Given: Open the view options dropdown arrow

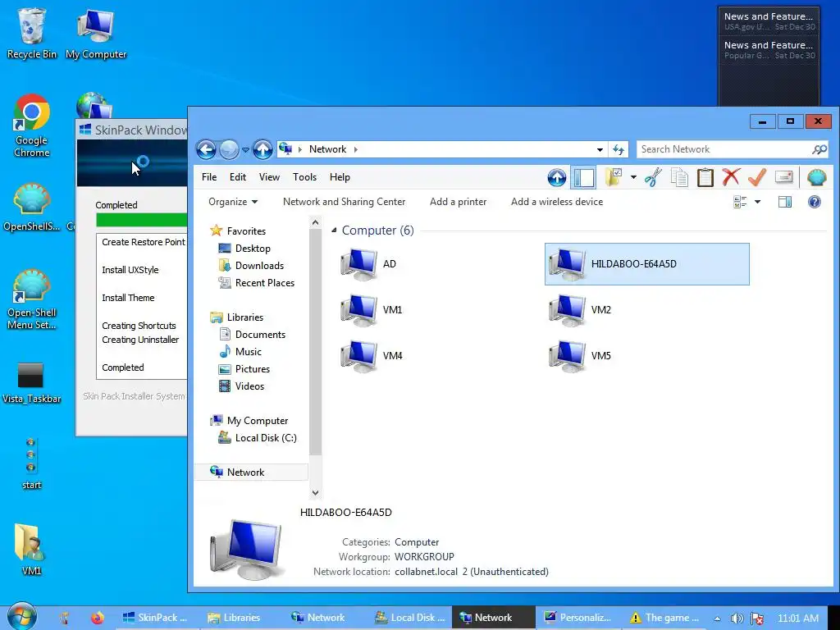Looking at the screenshot, I should [757, 202].
